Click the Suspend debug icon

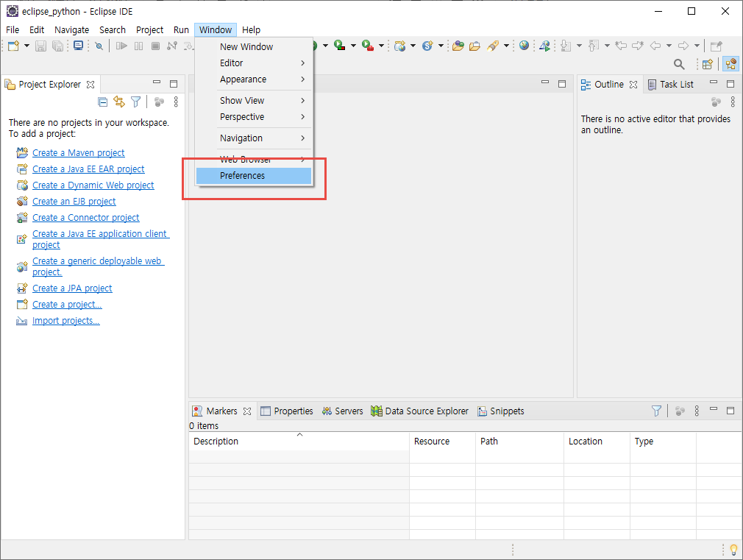pos(138,46)
